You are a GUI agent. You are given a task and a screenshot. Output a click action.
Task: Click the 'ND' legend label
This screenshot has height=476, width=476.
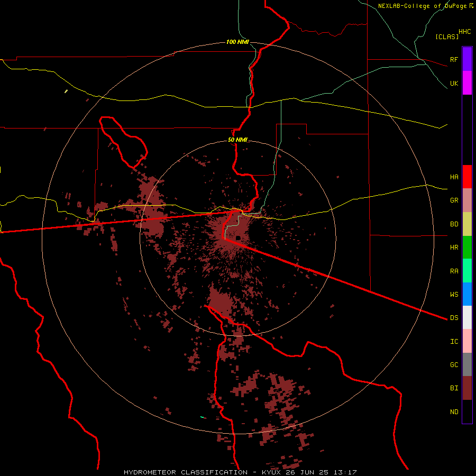point(454,412)
